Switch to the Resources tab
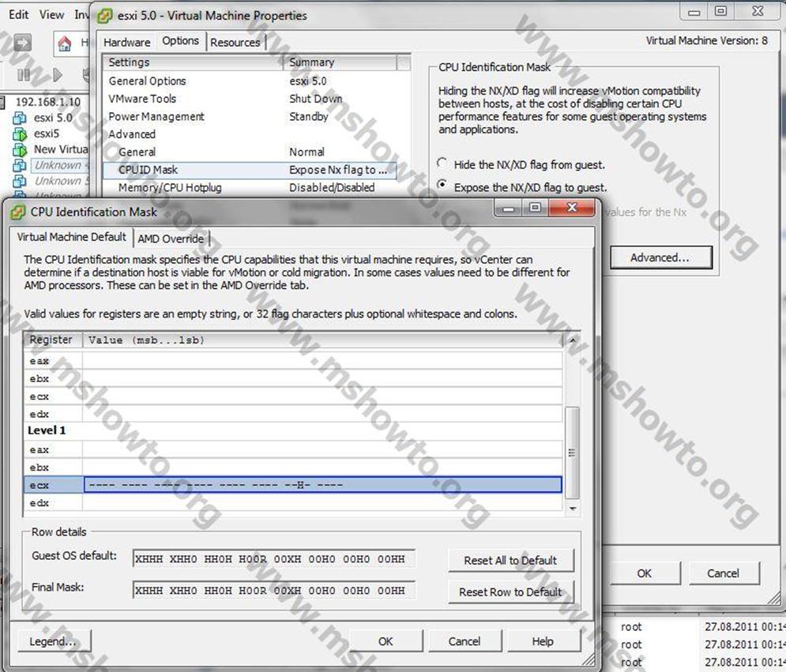Viewport: 786px width, 672px height. click(235, 42)
